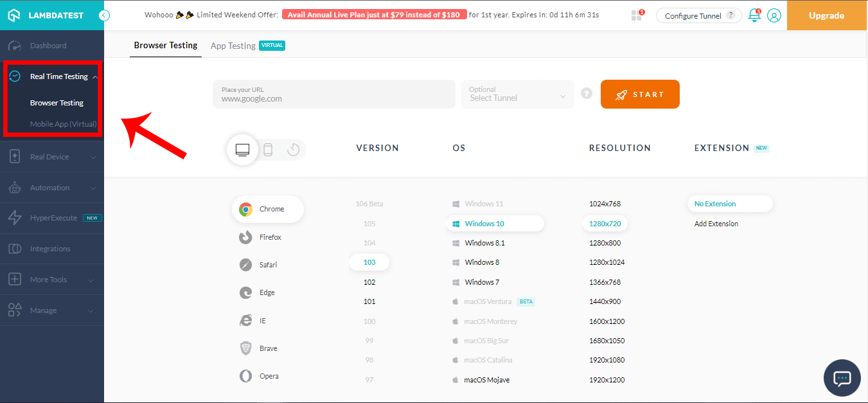
Task: Switch to the App Testing tab
Action: [233, 45]
